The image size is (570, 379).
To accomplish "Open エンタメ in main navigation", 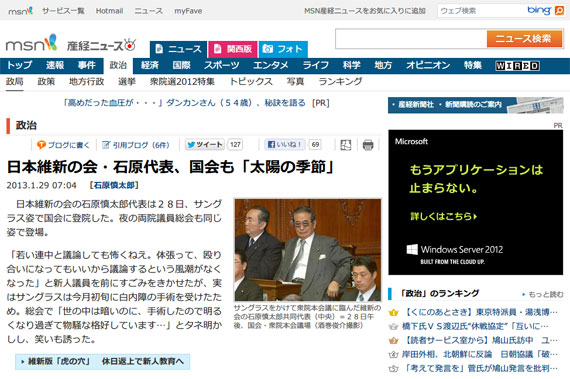I will pyautogui.click(x=271, y=65).
